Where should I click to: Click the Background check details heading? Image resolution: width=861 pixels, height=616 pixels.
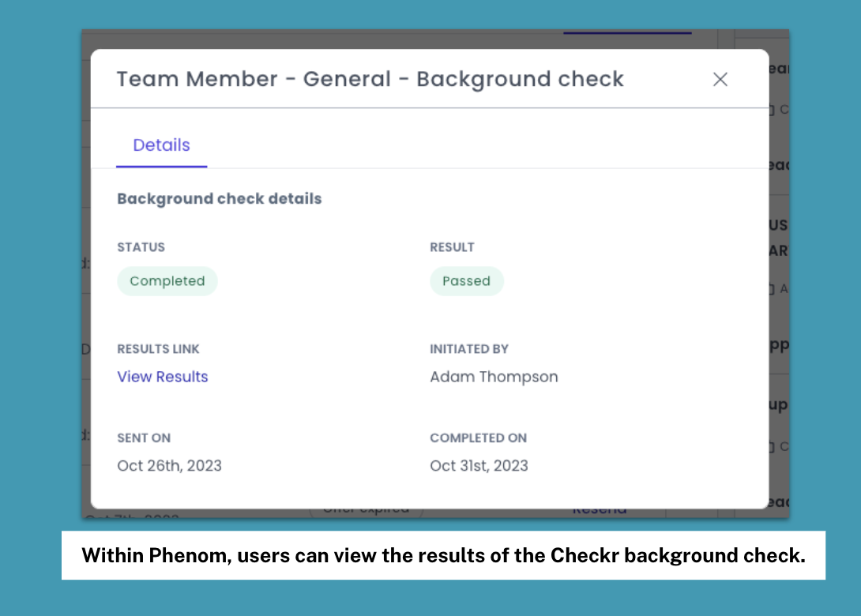[220, 199]
